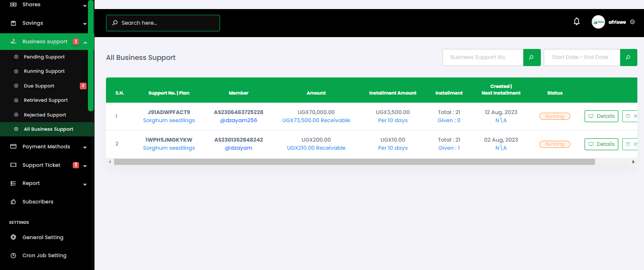Open the Subscribers page
Screen dimensions: 644x270
(x=38, y=202)
